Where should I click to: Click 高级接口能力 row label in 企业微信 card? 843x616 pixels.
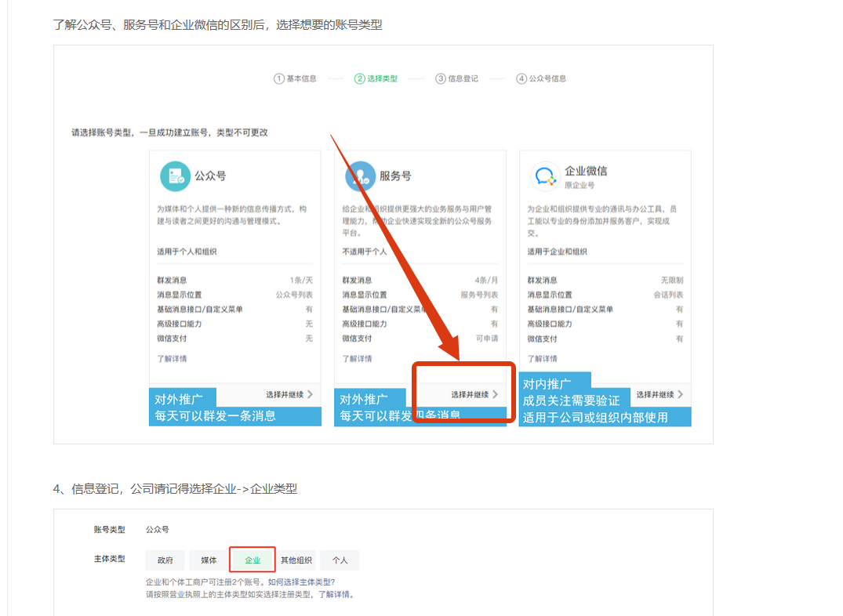click(550, 324)
